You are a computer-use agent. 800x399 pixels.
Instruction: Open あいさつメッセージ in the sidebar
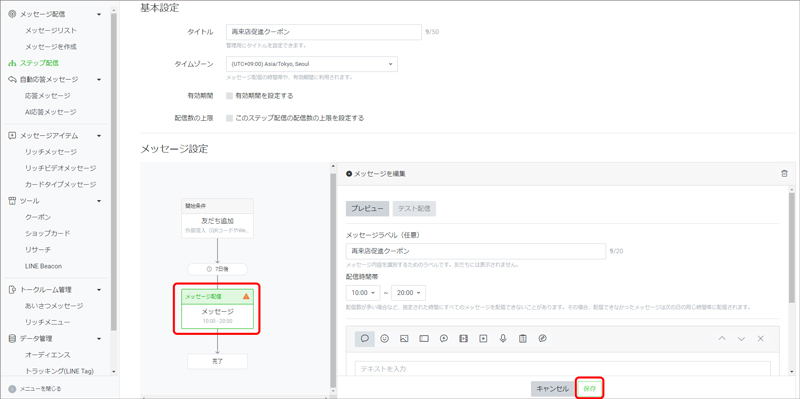54,306
